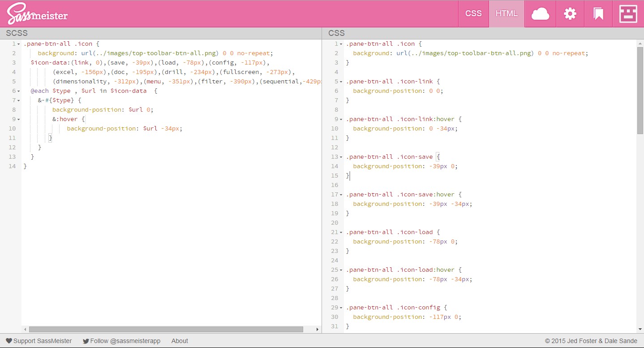This screenshot has width=644, height=348.
Task: Collapse CSS .icon-load rule at line 21
Action: click(x=341, y=232)
